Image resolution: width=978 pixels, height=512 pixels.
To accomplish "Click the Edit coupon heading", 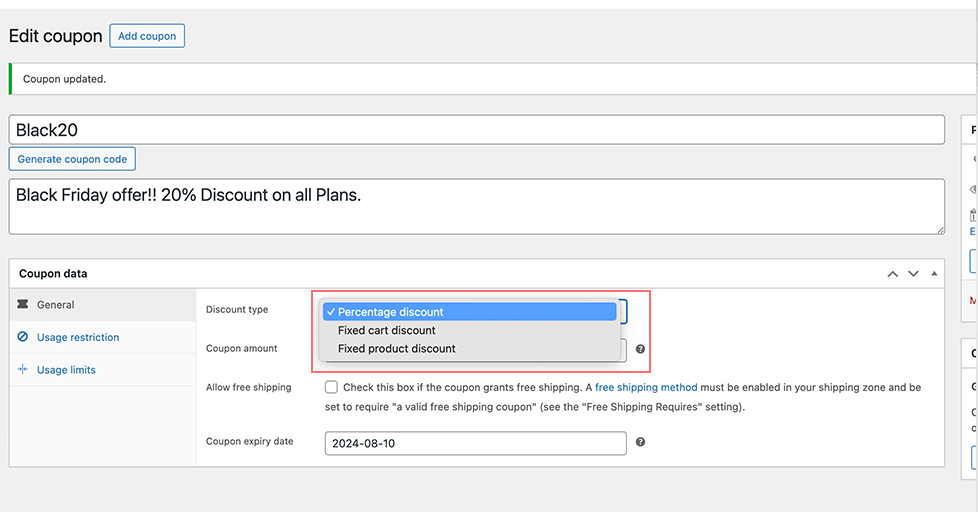I will coord(56,36).
